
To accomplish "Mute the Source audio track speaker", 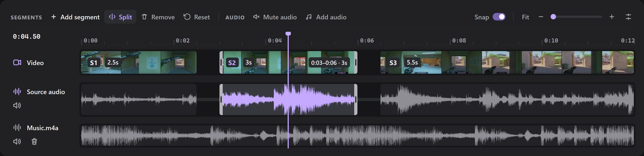I will (17, 105).
